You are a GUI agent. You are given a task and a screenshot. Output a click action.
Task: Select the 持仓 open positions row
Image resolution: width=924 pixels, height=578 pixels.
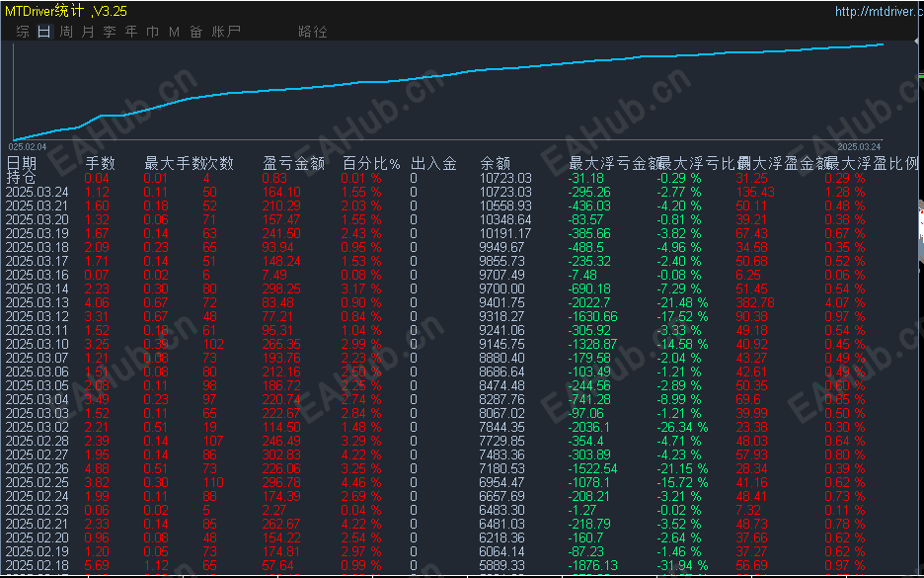462,178
